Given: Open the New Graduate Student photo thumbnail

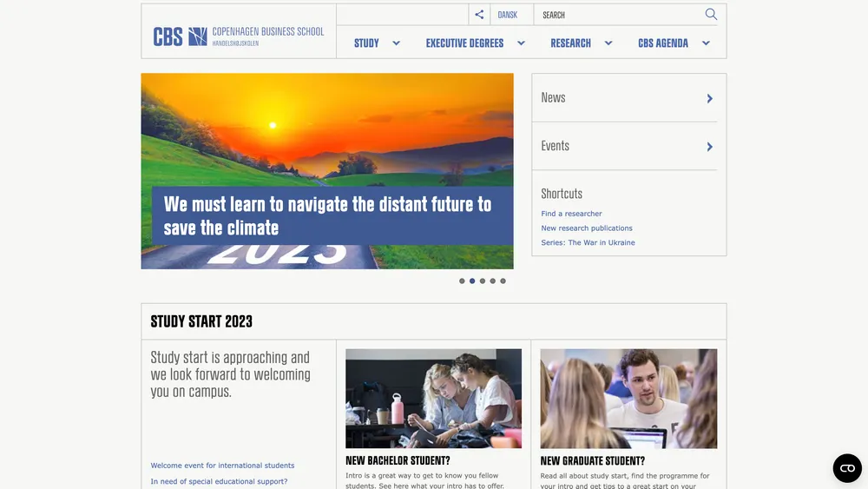Looking at the screenshot, I should click(x=628, y=398).
